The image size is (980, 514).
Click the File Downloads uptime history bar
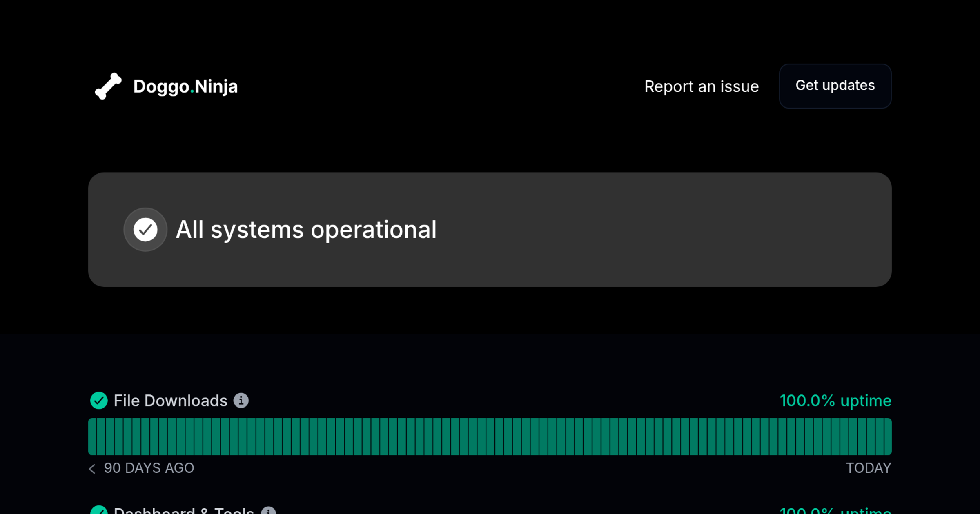pyautogui.click(x=490, y=436)
